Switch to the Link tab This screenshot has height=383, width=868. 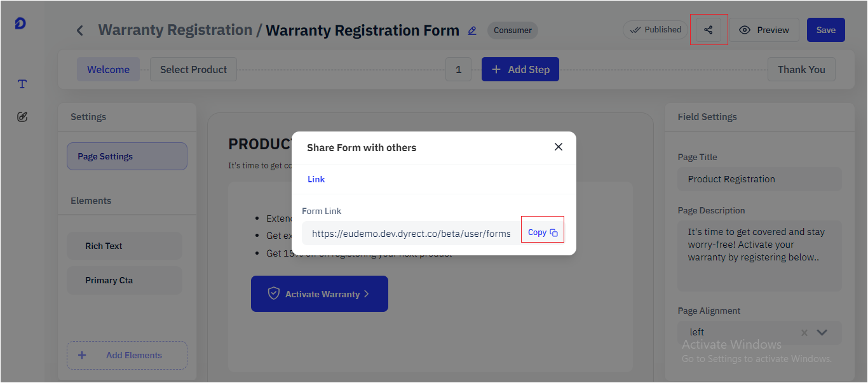point(316,179)
